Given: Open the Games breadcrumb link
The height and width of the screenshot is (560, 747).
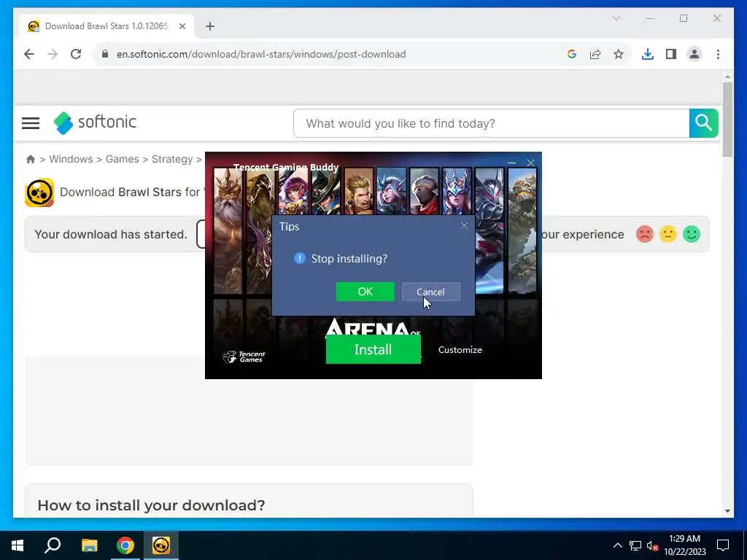Looking at the screenshot, I should 123,159.
